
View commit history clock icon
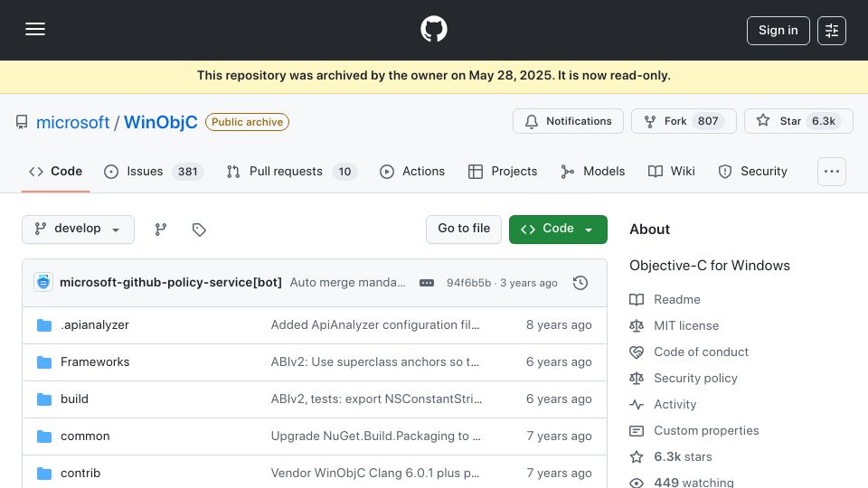tap(580, 283)
